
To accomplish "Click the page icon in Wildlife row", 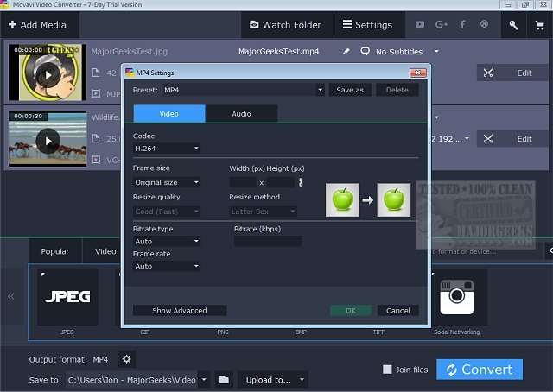I will tap(96, 138).
